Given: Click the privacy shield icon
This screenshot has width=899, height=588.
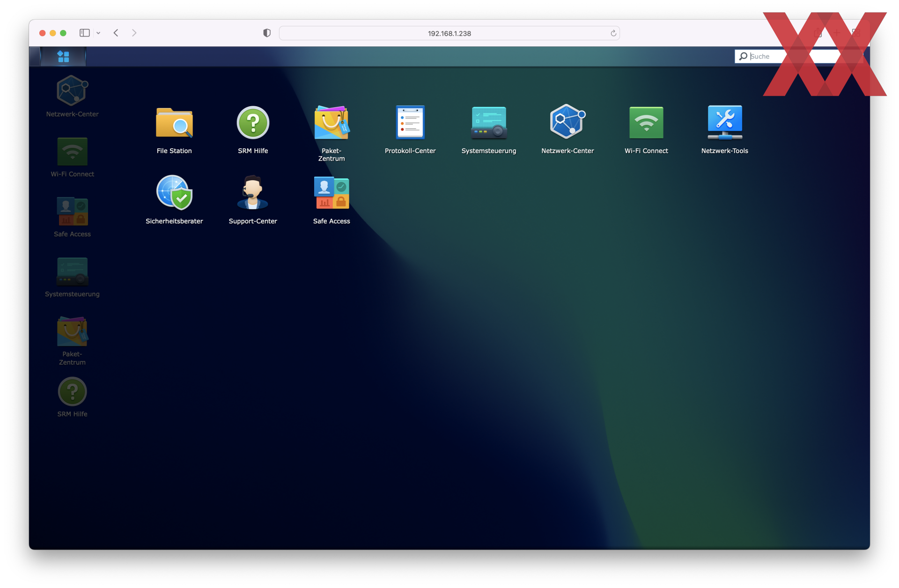Looking at the screenshot, I should [x=267, y=33].
